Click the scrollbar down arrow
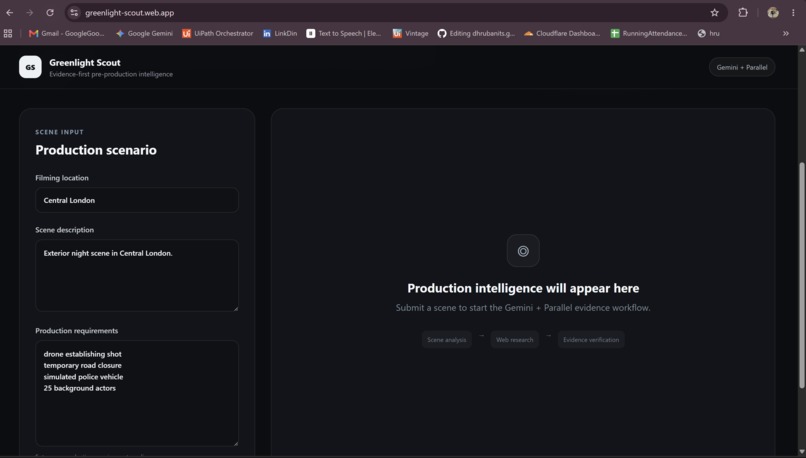Viewport: 806px width, 458px height. click(801, 452)
